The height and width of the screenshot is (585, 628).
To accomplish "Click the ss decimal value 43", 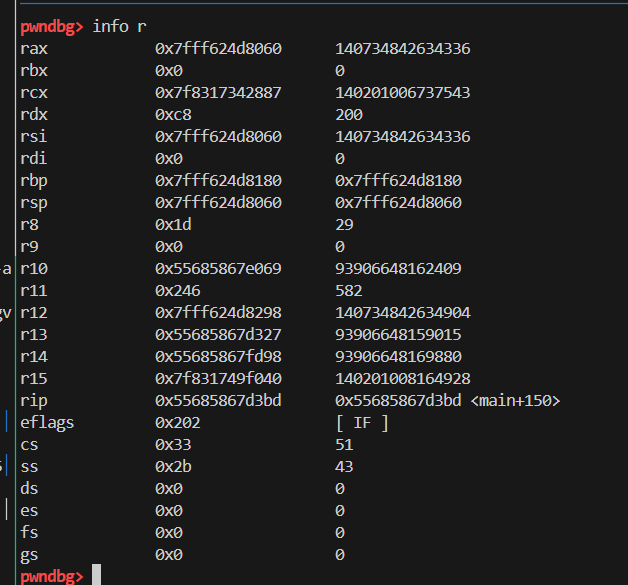I will click(x=344, y=466).
